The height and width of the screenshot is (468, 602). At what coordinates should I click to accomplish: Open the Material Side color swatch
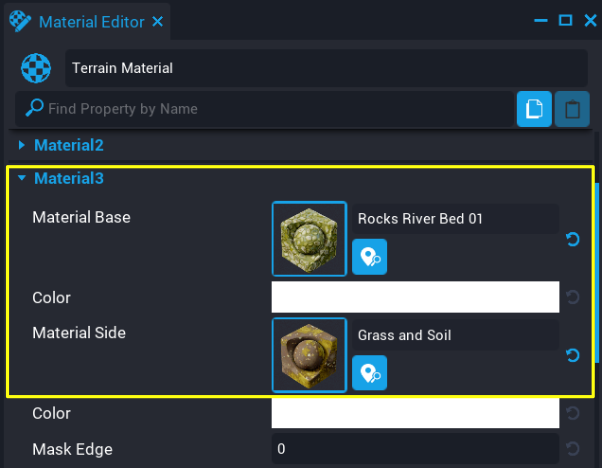pyautogui.click(x=415, y=413)
